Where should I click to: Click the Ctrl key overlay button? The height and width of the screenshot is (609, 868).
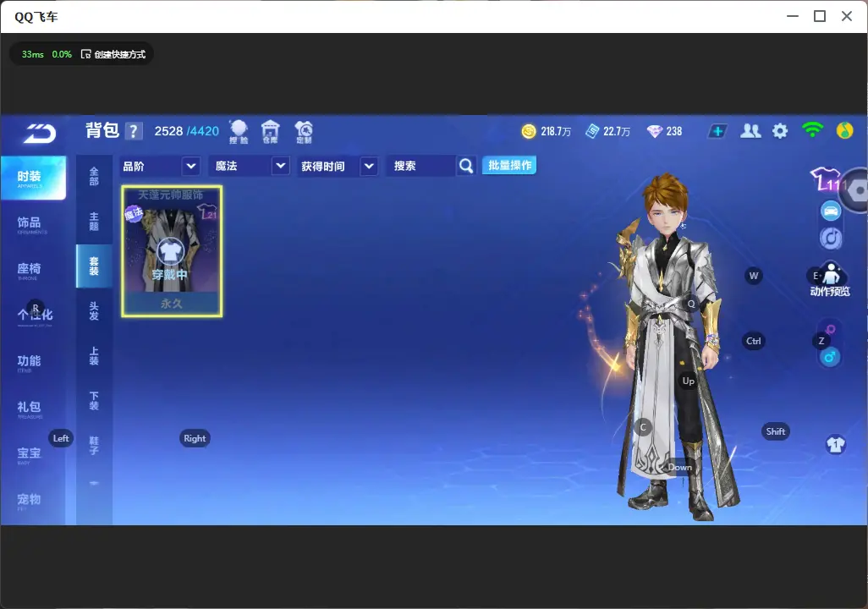(x=754, y=341)
